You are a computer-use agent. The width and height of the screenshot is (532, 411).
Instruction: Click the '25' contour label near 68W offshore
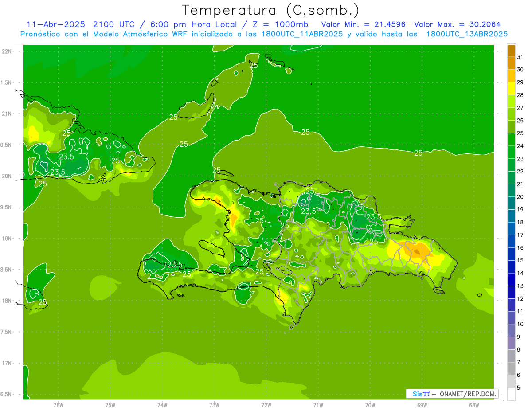(x=418, y=153)
